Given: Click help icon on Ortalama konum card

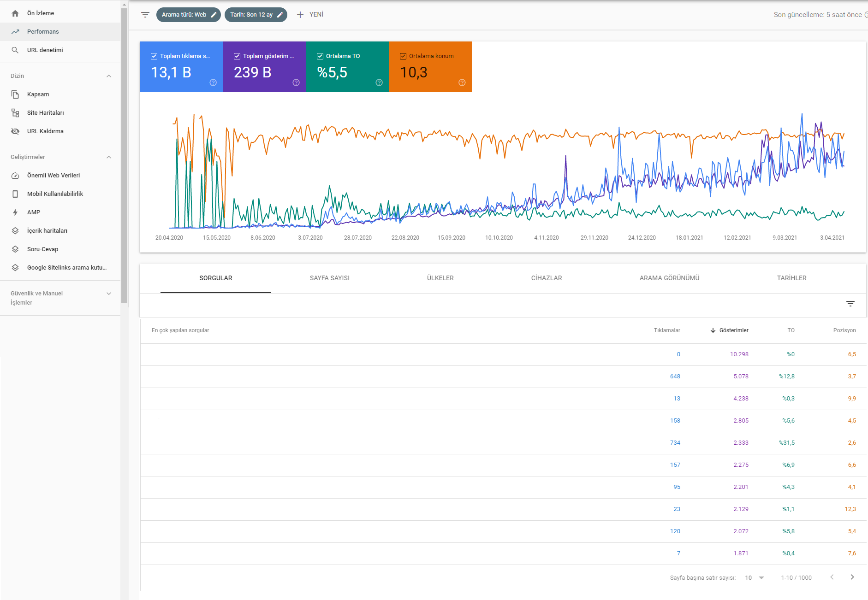Looking at the screenshot, I should click(462, 82).
